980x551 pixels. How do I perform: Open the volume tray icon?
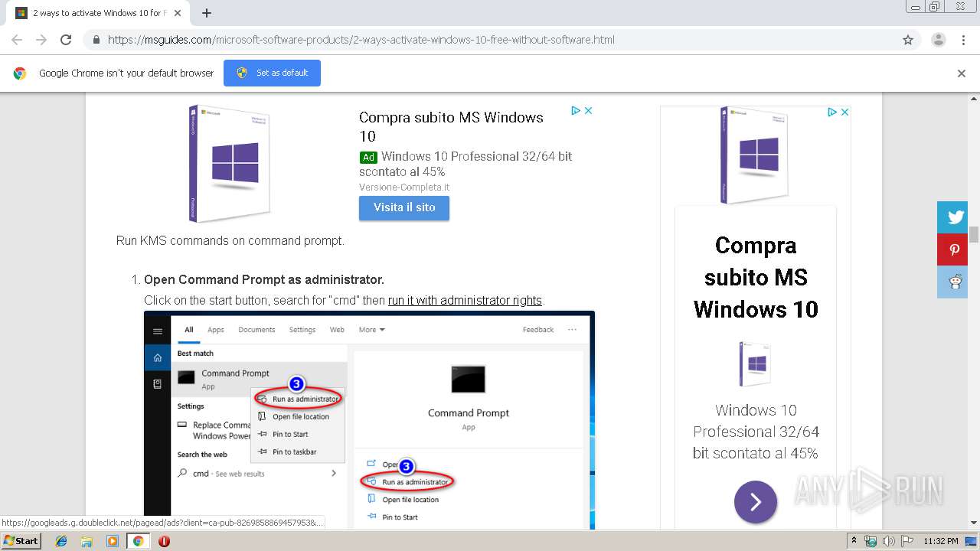pos(888,541)
